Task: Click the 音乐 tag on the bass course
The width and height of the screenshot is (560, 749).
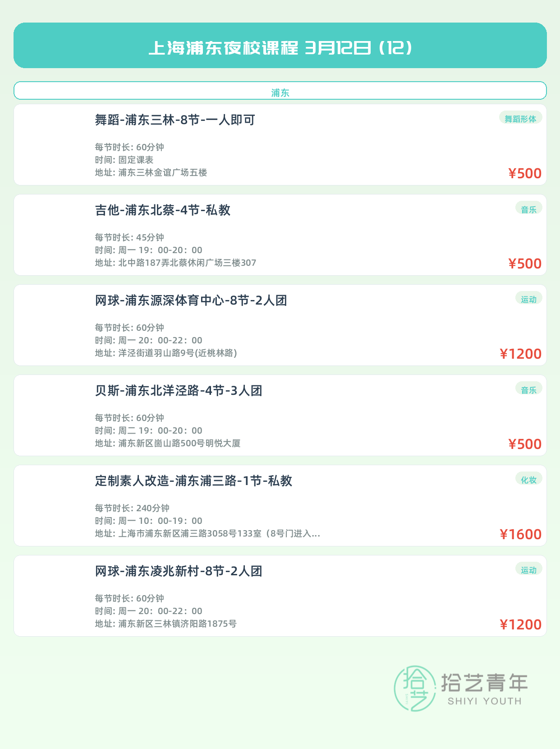Action: click(x=528, y=389)
